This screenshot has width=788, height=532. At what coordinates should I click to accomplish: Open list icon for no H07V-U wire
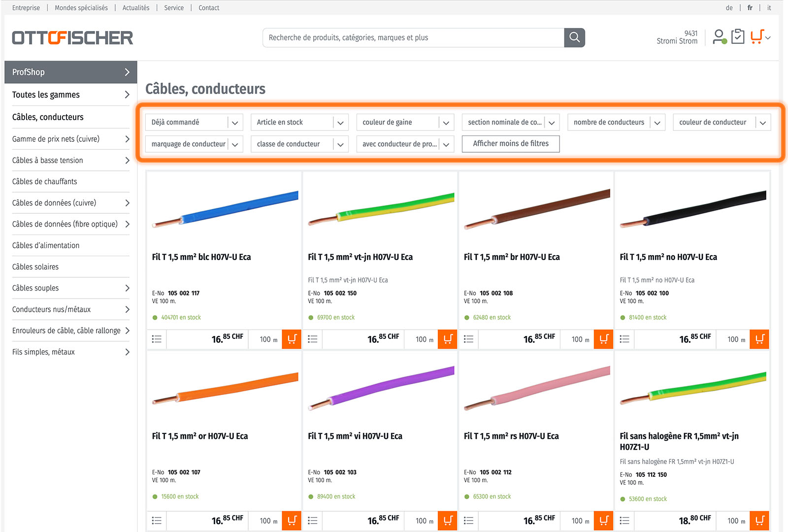coord(624,339)
